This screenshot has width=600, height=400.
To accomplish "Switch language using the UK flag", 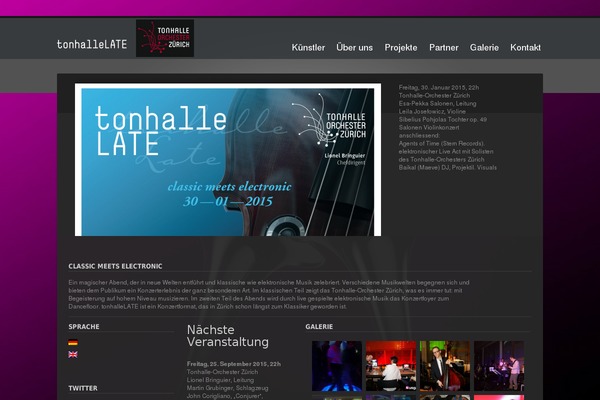I will click(x=73, y=354).
